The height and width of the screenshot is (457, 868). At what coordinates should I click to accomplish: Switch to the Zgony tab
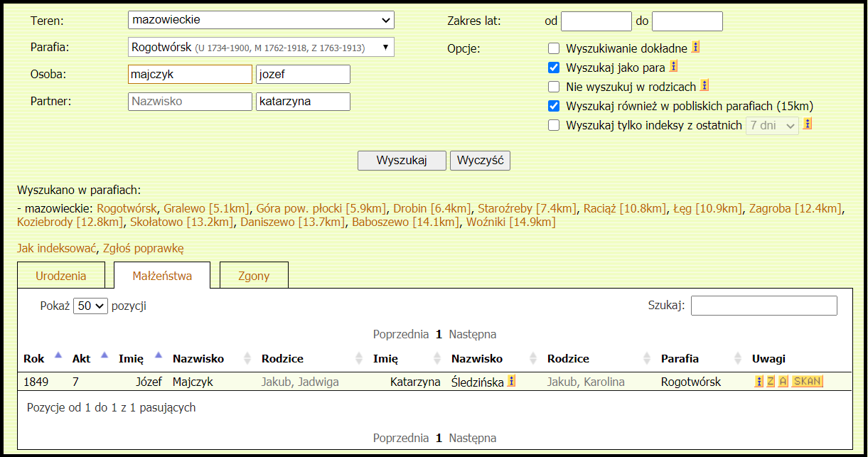coord(254,276)
